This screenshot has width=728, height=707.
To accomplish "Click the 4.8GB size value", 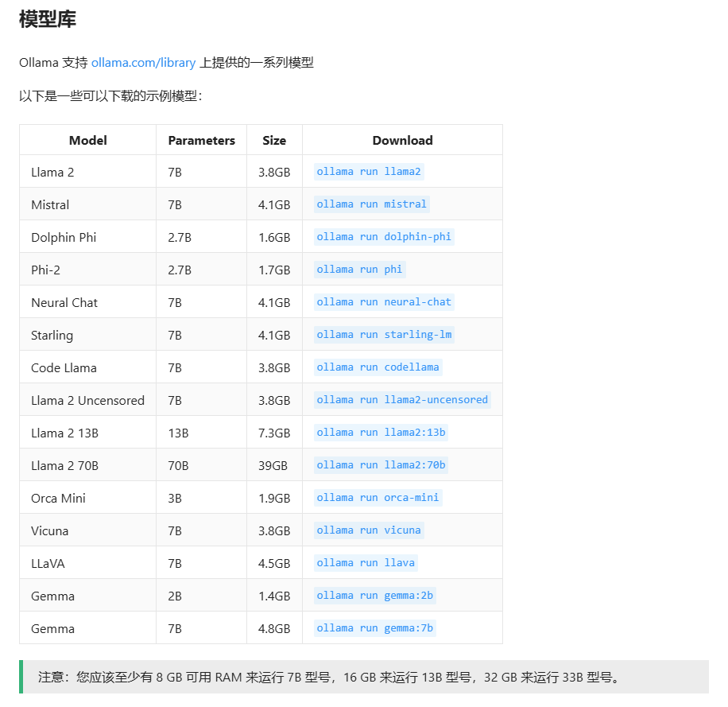I will (274, 628).
